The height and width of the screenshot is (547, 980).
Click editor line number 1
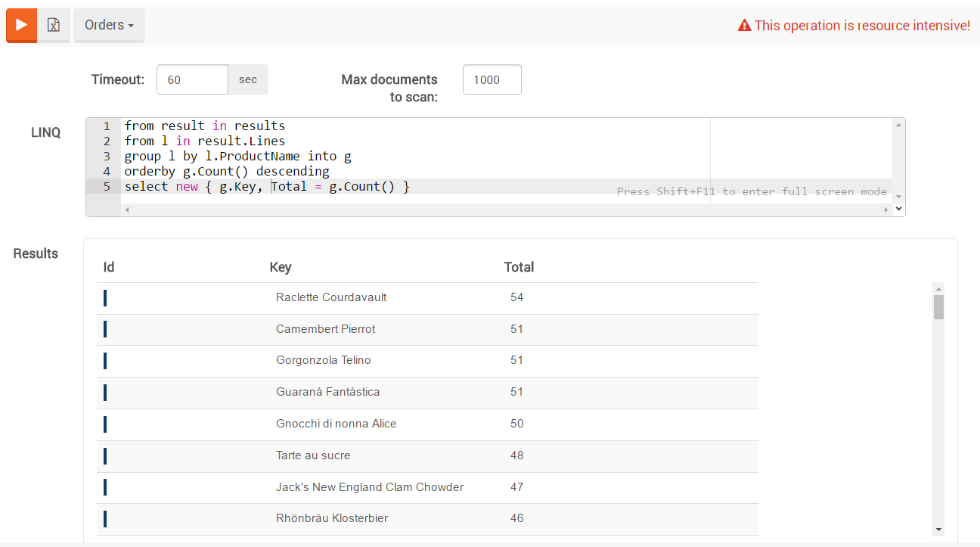click(107, 126)
